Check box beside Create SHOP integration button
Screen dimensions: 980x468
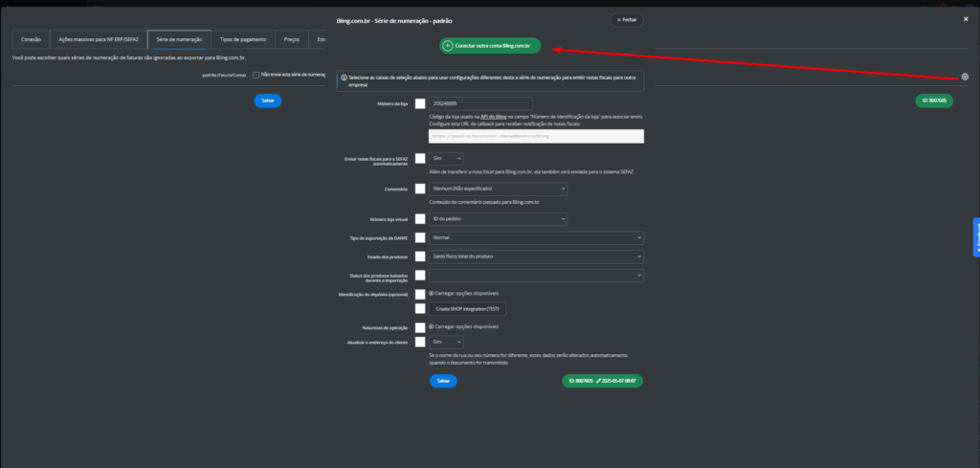coord(420,309)
